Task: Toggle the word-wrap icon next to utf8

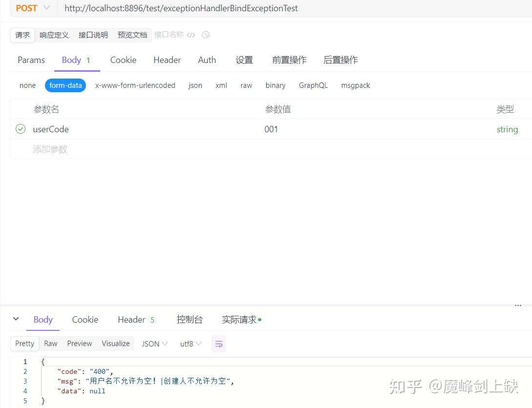Action: 218,344
